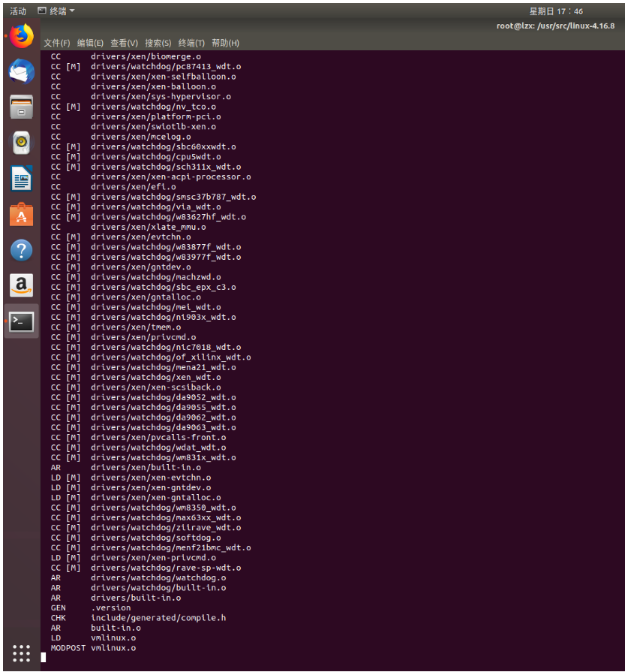625x672 pixels.
Task: Expand the 终端 app menu dropdown
Action: click(x=56, y=11)
